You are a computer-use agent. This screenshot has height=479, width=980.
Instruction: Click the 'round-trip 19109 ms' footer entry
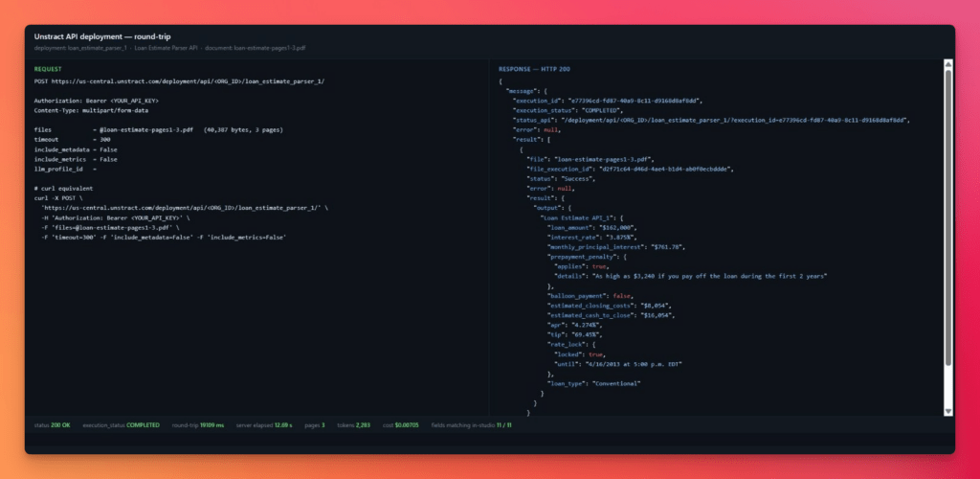click(197, 425)
